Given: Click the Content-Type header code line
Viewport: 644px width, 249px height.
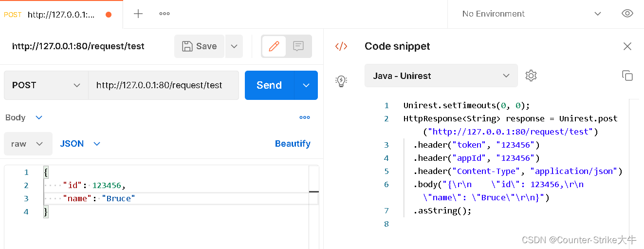Looking at the screenshot, I should 518,171.
